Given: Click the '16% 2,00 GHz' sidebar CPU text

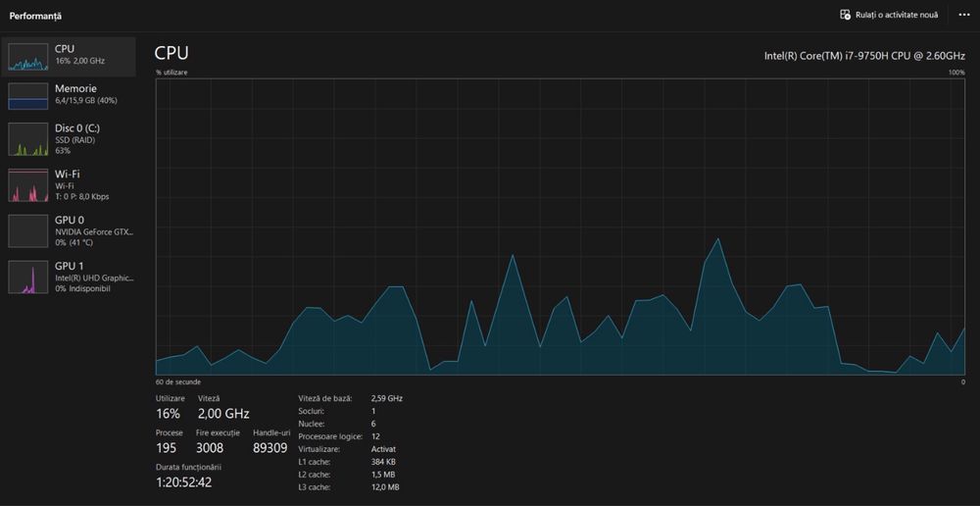Looking at the screenshot, I should click(79, 62).
